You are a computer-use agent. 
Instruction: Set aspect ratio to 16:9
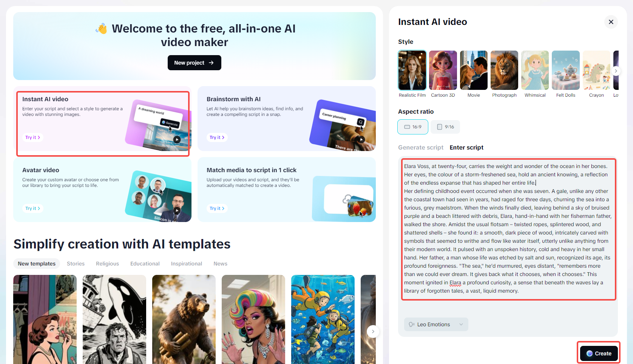pos(413,127)
